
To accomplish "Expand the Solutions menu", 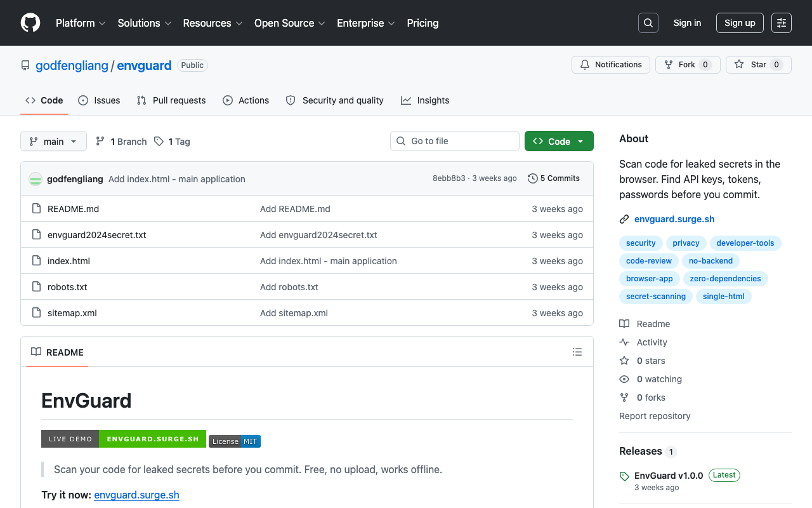I will (145, 23).
